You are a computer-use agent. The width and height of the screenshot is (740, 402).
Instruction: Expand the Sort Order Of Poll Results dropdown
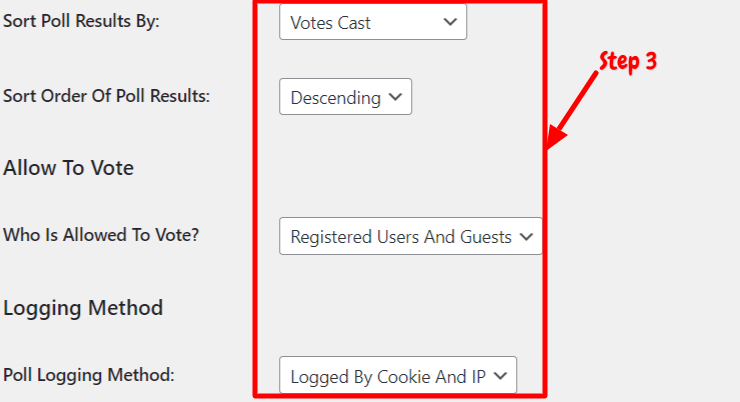345,97
